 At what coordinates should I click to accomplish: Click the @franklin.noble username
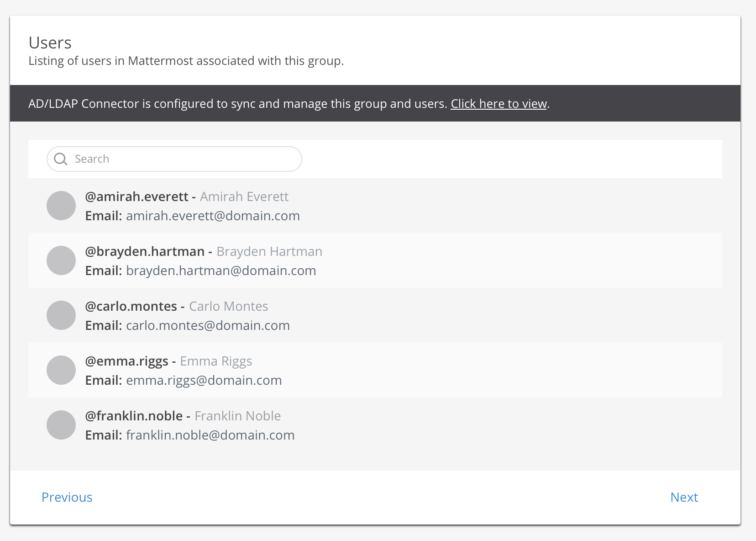[134, 416]
